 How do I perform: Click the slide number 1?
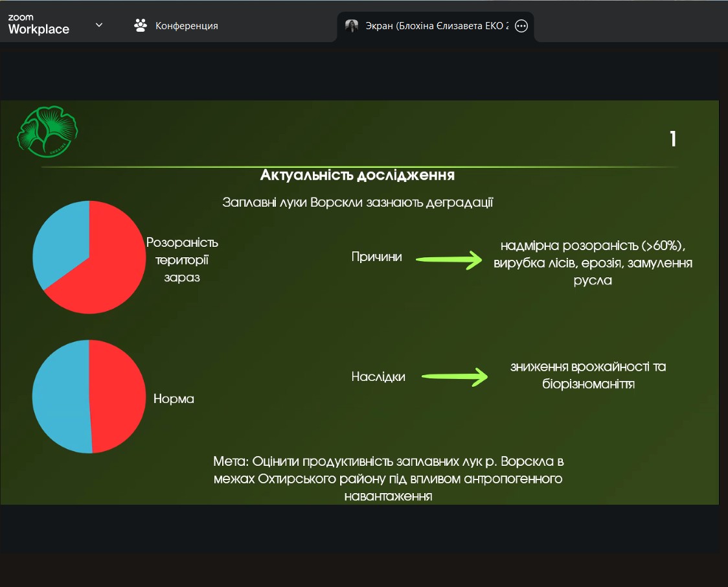pos(673,139)
